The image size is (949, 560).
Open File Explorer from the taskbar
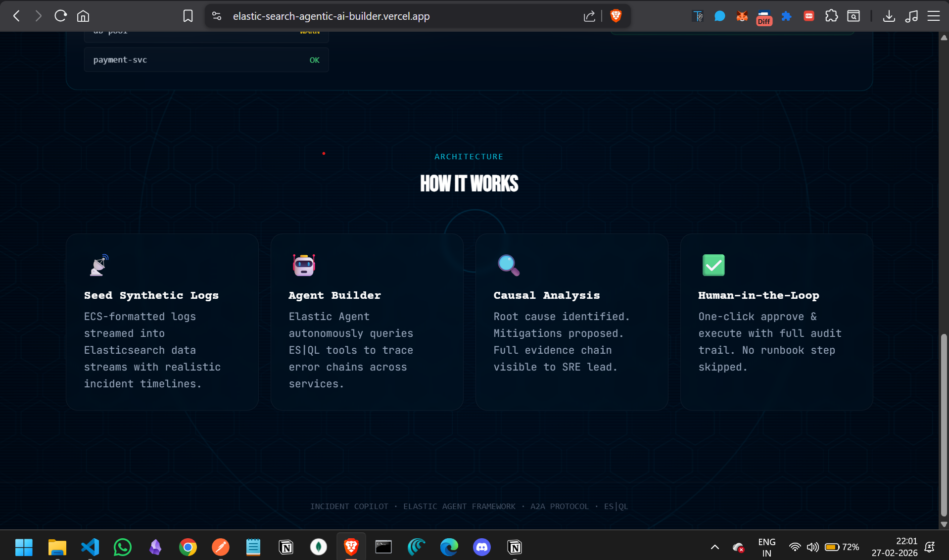coord(57,547)
